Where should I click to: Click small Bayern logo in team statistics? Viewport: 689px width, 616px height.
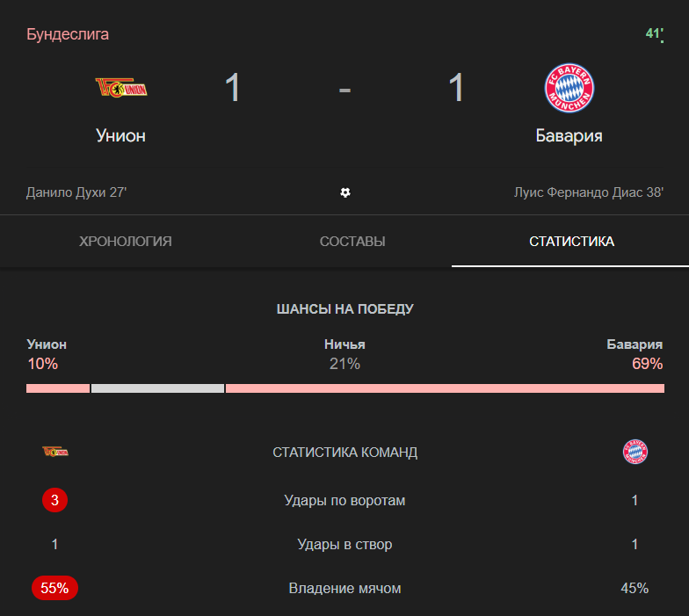tap(635, 452)
